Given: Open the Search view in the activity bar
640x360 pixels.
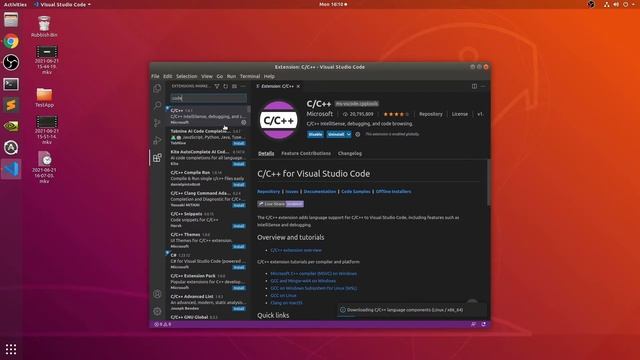Looking at the screenshot, I should [157, 105].
